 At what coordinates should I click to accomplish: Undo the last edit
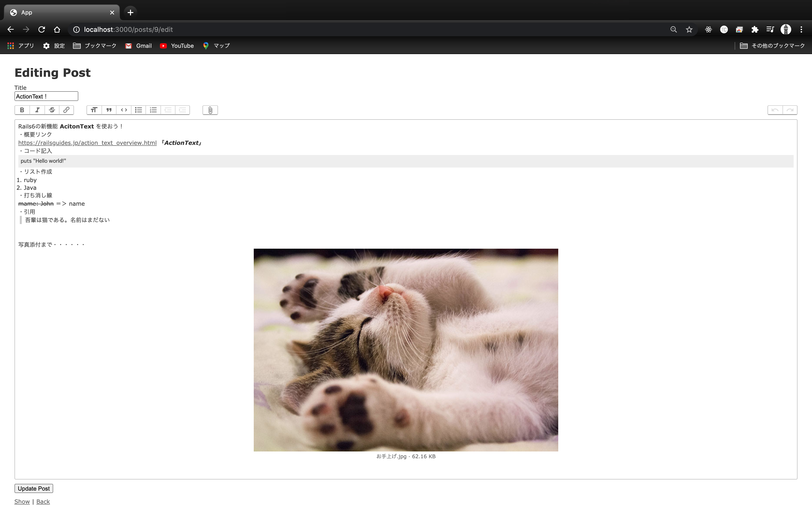775,110
